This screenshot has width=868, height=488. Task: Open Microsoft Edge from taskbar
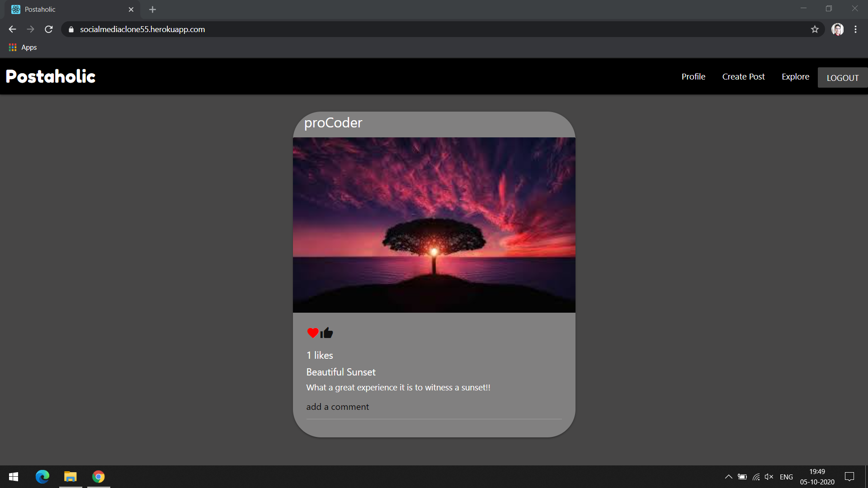[42, 477]
